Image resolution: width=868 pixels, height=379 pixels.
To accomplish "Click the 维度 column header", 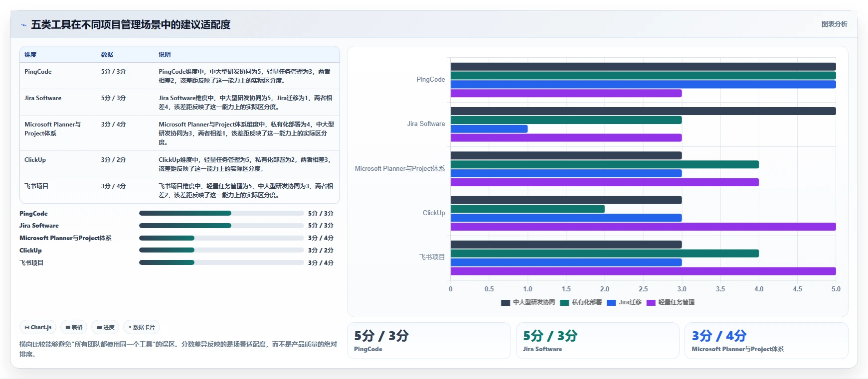I will pos(30,55).
